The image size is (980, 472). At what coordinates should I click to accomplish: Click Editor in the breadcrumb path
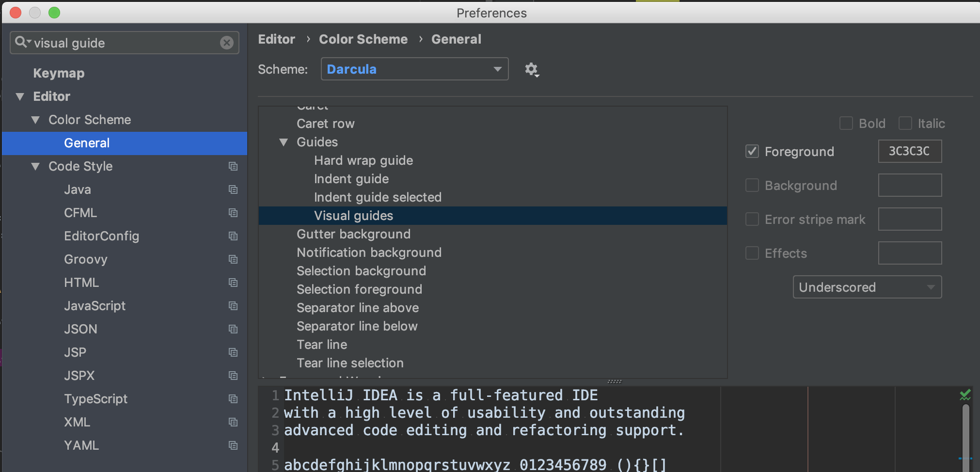[276, 39]
